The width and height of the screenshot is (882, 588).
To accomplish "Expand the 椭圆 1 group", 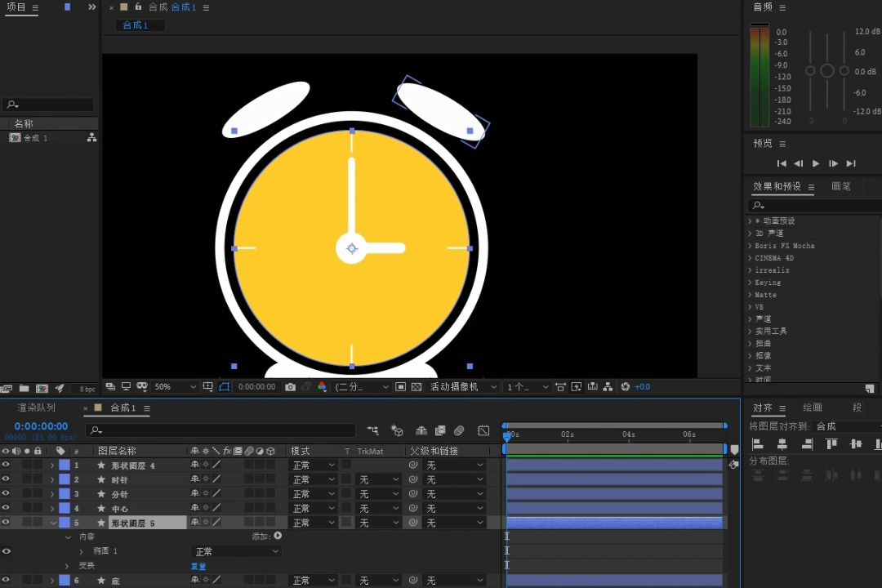I will point(81,551).
